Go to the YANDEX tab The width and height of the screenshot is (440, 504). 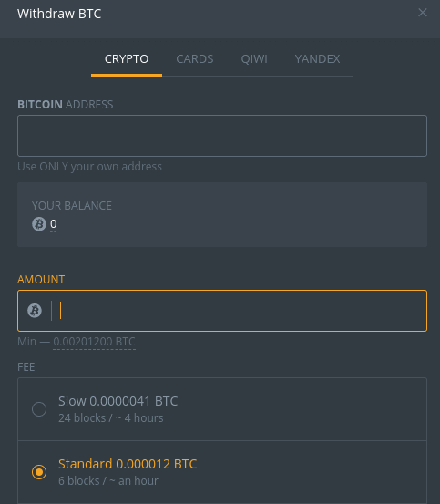click(x=317, y=59)
